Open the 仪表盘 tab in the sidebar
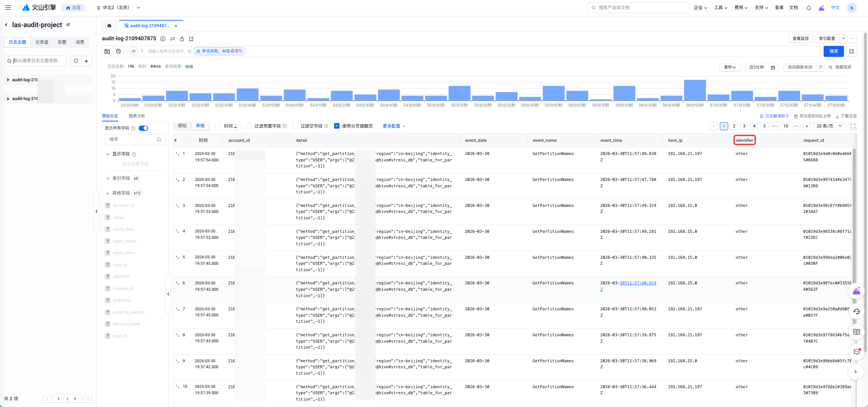This screenshot has width=868, height=407. tap(42, 42)
